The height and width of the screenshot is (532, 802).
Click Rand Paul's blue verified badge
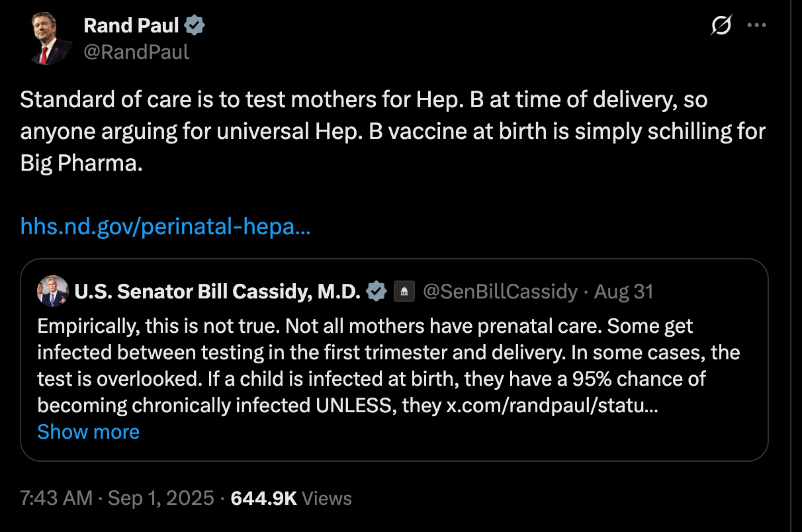(195, 26)
